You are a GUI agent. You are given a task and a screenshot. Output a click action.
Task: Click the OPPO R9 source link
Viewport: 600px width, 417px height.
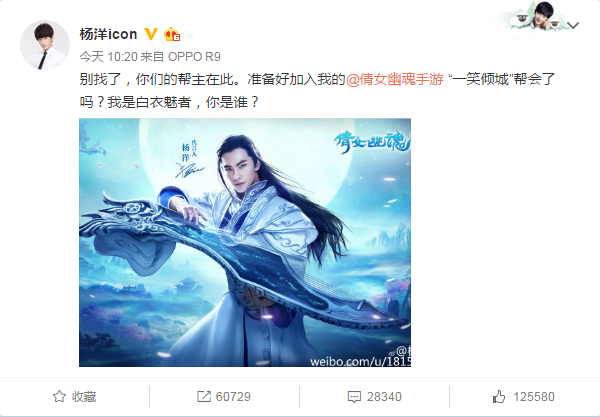point(194,57)
